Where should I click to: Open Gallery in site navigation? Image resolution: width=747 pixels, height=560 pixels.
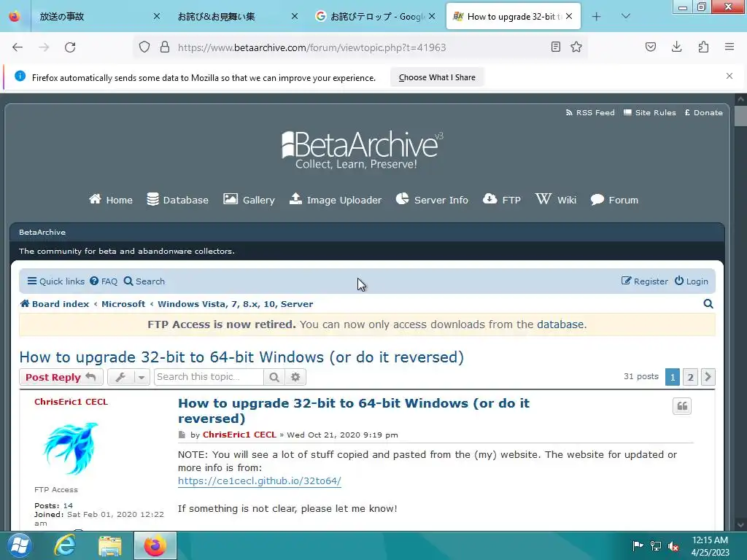tap(249, 200)
